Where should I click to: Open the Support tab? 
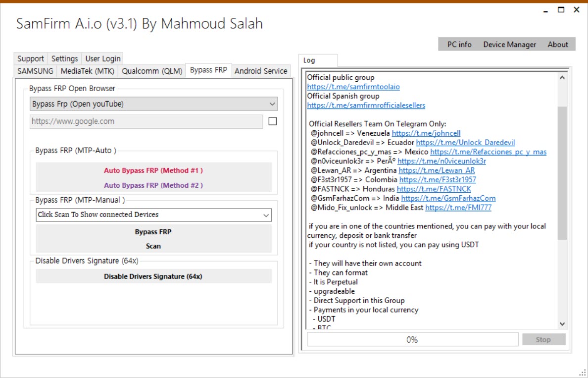(x=31, y=58)
